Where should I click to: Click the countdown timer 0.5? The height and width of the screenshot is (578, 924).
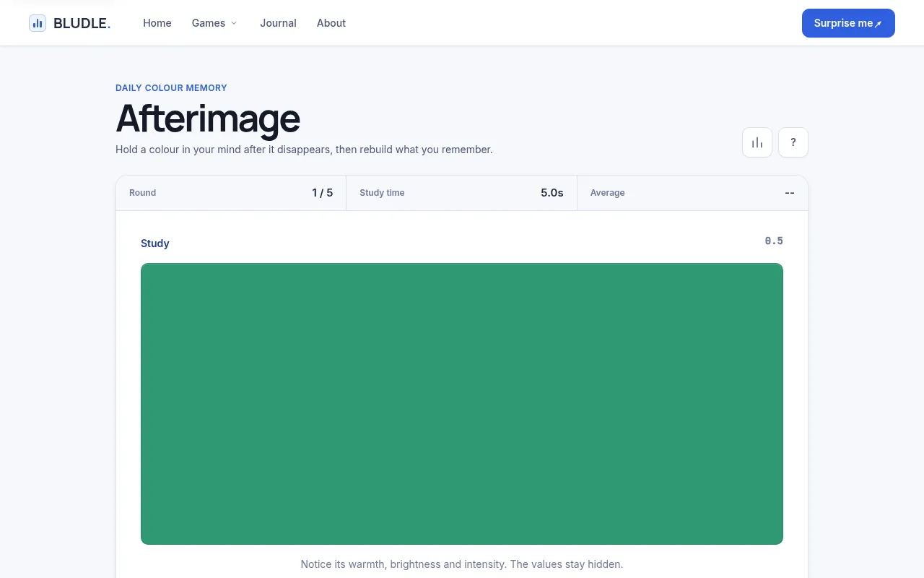774,241
